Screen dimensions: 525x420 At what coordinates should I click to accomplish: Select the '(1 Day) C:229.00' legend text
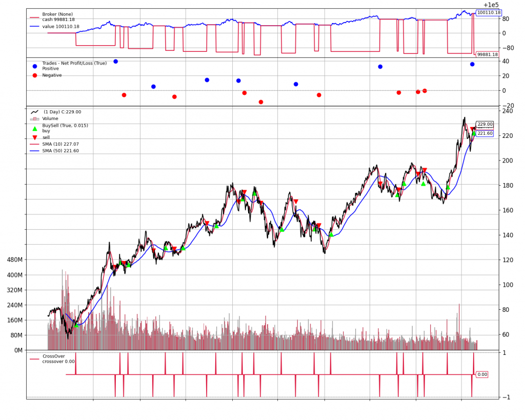coord(62,112)
